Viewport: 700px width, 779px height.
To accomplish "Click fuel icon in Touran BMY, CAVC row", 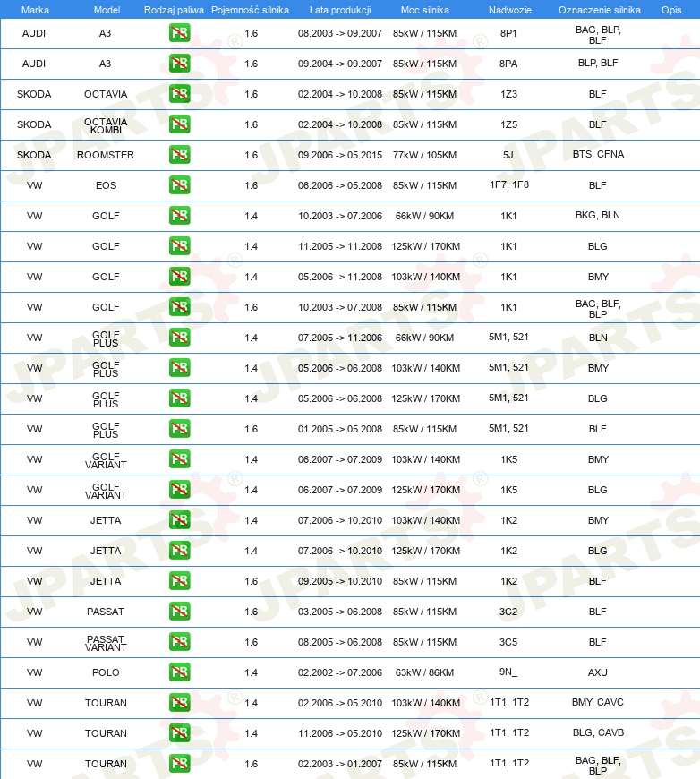I will tap(179, 703).
